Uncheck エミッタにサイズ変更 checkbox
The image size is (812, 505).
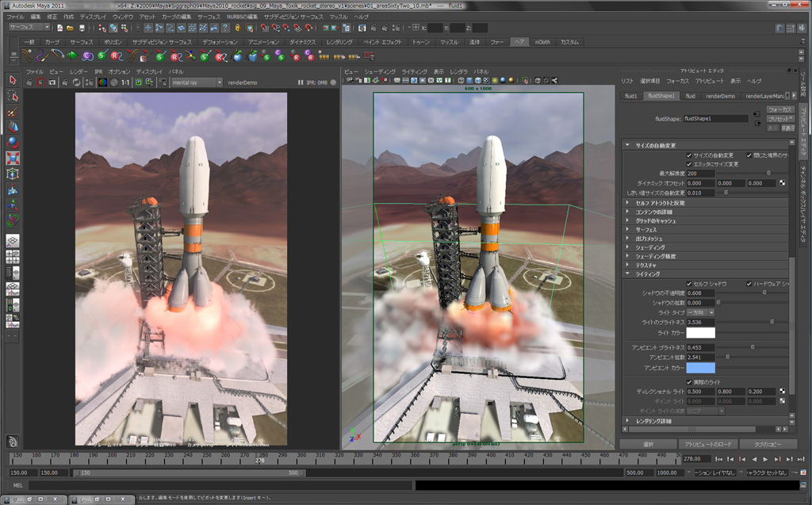click(689, 163)
